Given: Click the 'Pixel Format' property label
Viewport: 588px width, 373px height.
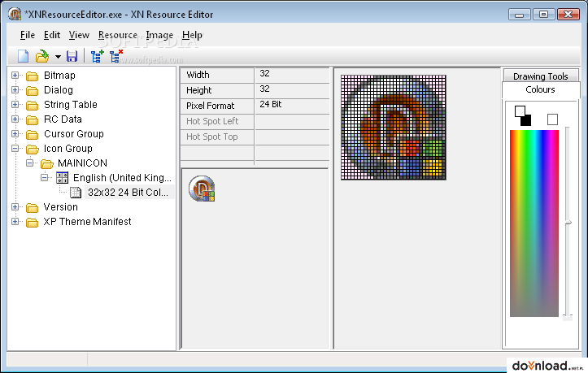Looking at the screenshot, I should click(x=210, y=106).
